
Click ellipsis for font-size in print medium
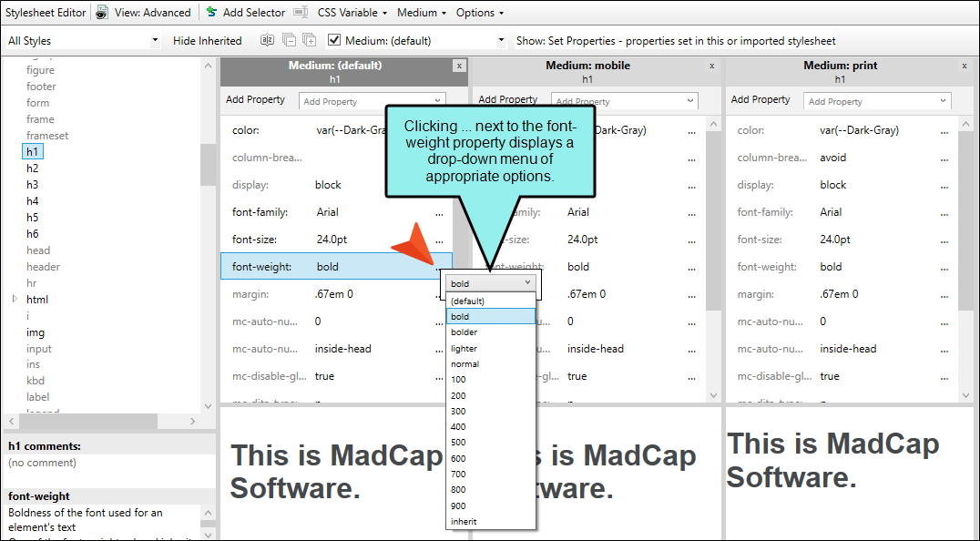click(x=944, y=241)
